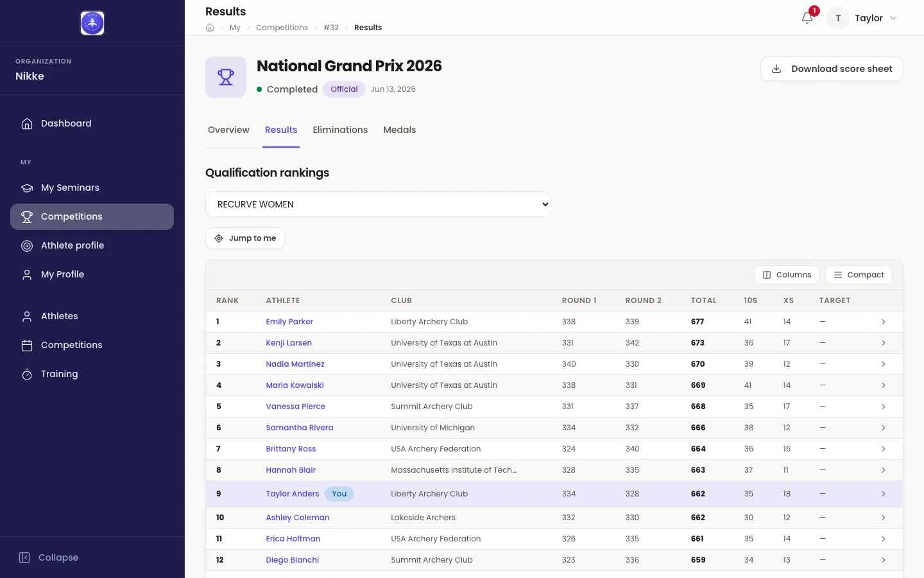Screen dimensions: 924x578
Task: Click the Athlete profile target icon
Action: (27, 245)
